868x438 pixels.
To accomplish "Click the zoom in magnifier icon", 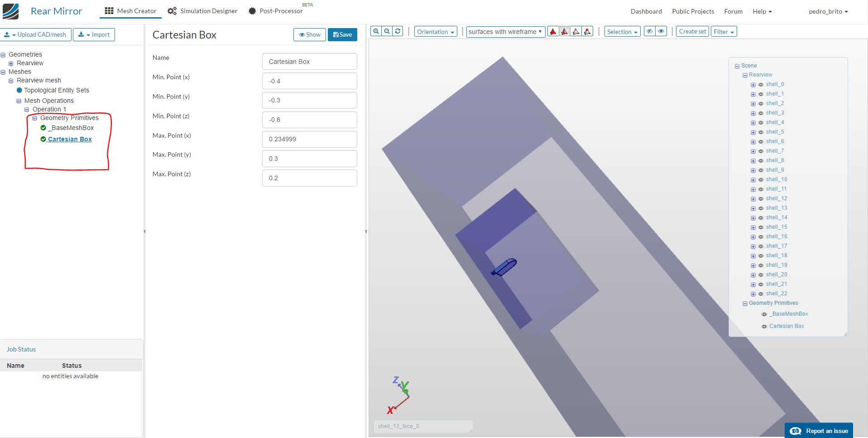I will [x=376, y=31].
